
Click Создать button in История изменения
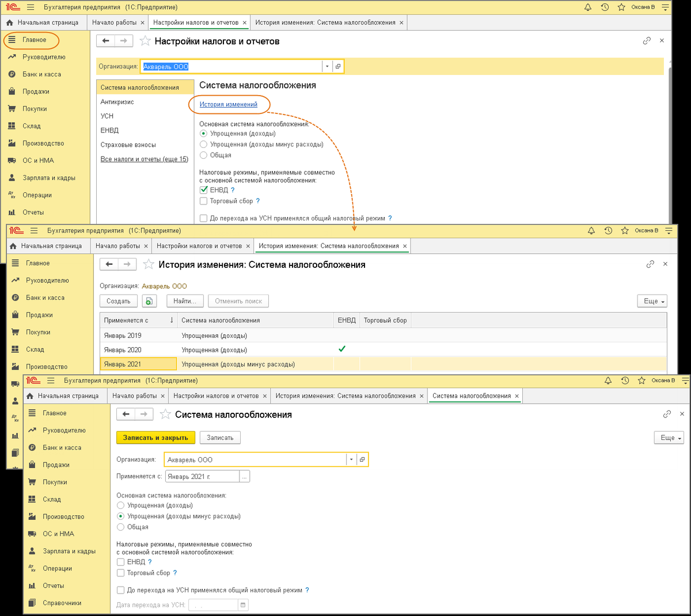point(119,301)
